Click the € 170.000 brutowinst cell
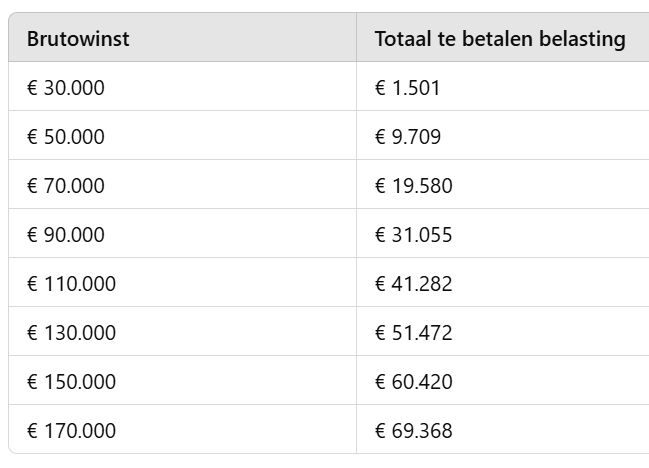 pos(71,431)
